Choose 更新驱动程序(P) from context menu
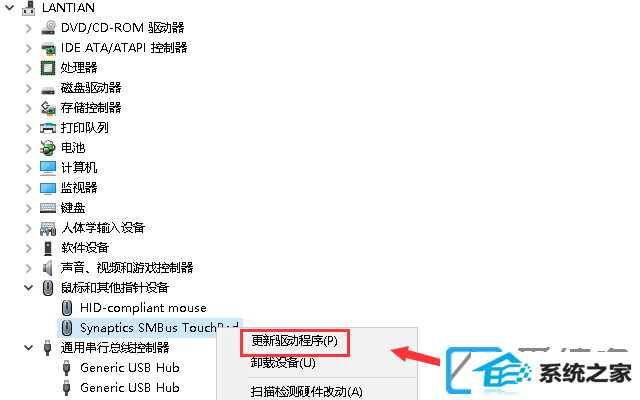Screen dimensions: 640x400 (294, 341)
